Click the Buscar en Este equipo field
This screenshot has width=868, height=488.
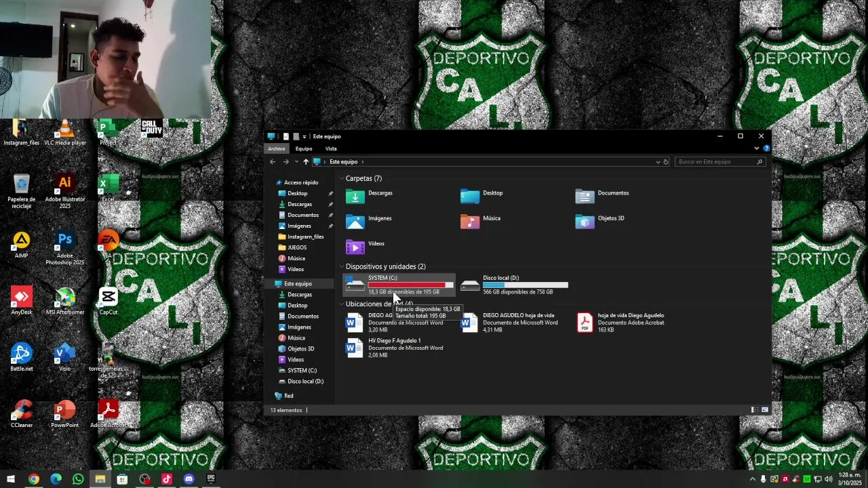click(x=721, y=162)
